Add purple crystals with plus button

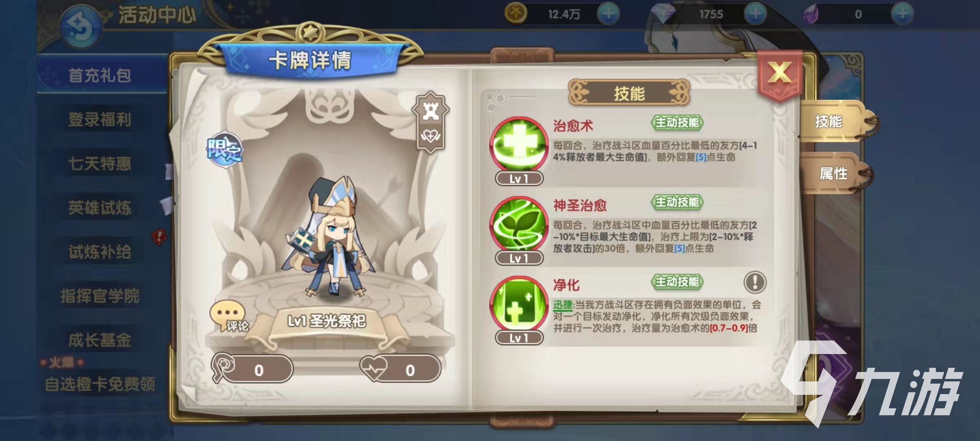click(902, 14)
